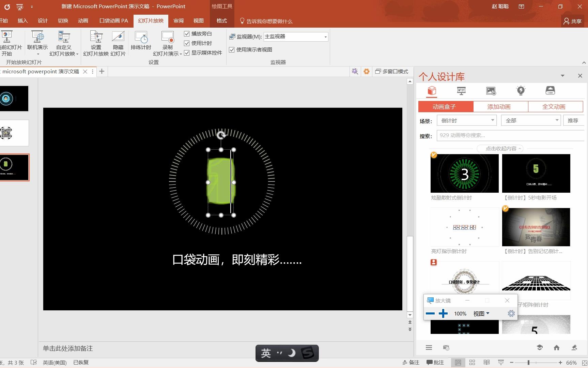
Task: Open the 口袋动画 PA ribbon tab
Action: [114, 21]
